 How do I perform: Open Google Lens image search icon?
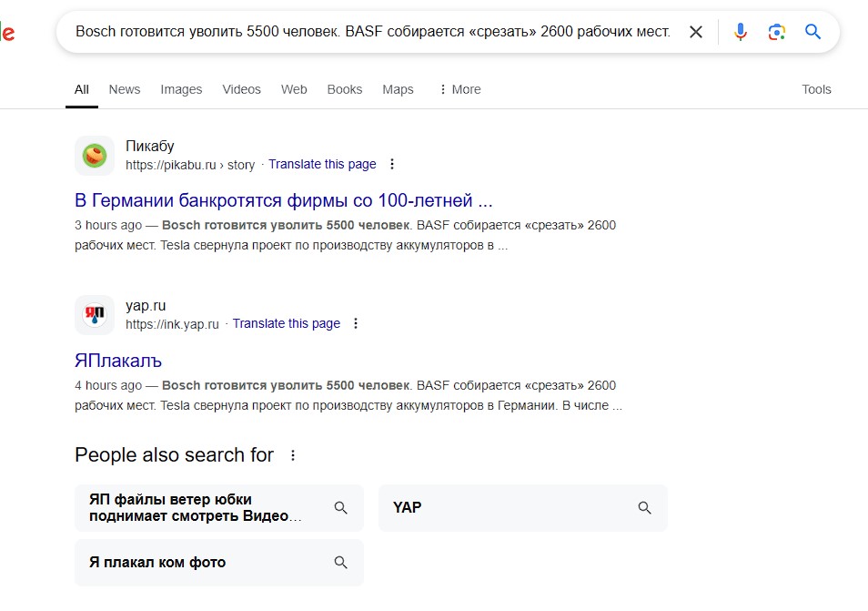pyautogui.click(x=777, y=32)
